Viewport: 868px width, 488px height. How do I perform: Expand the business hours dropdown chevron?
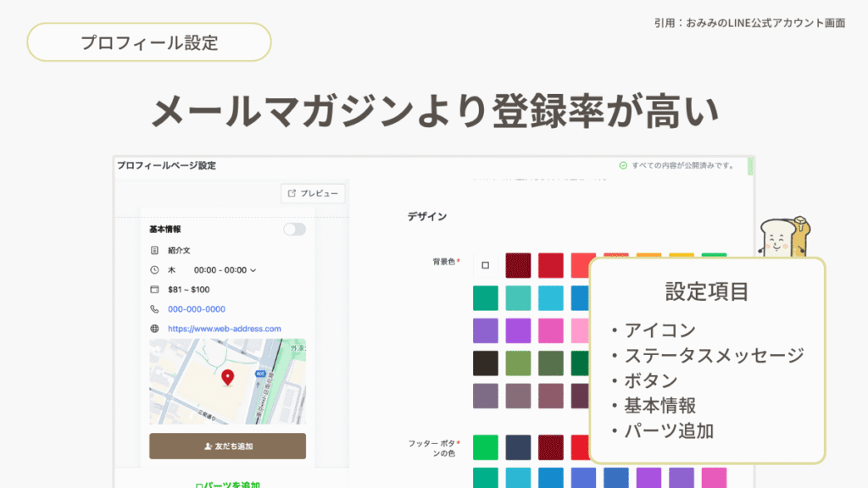tap(253, 270)
